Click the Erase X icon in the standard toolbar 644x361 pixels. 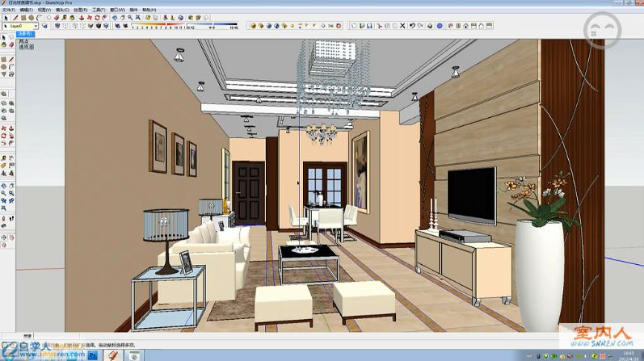pos(402,26)
